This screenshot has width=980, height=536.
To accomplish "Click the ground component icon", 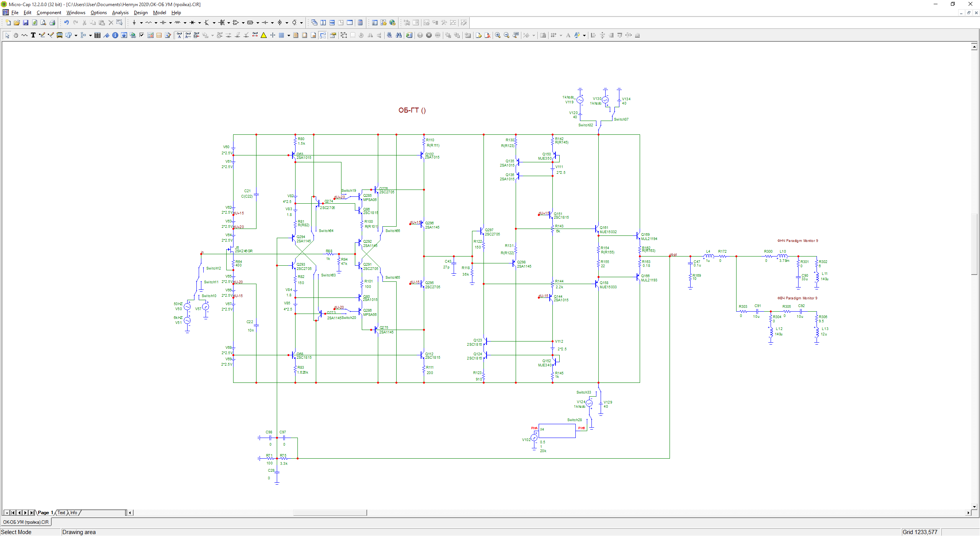I will pos(134,23).
